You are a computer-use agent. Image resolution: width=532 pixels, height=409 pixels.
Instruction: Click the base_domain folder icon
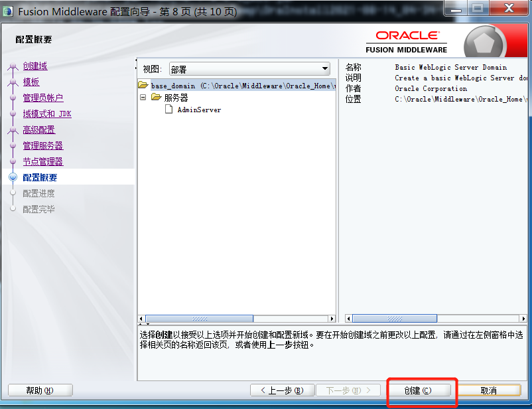click(143, 84)
